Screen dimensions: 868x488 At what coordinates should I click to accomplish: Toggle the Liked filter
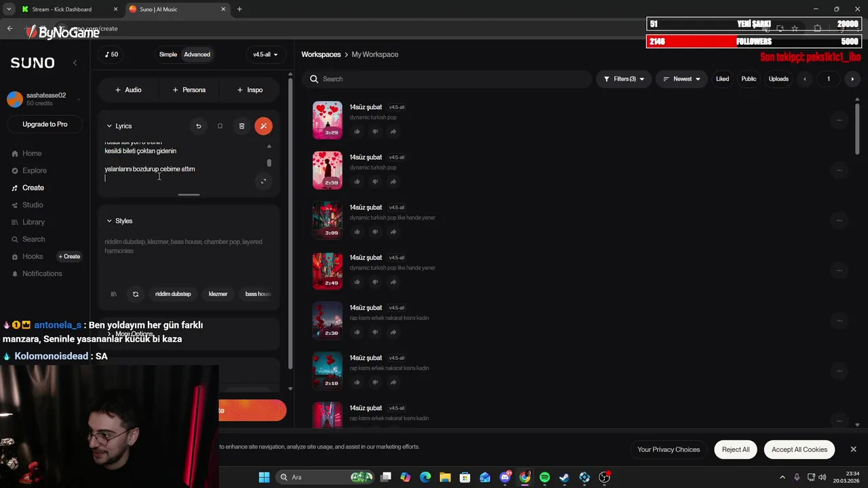pyautogui.click(x=722, y=79)
